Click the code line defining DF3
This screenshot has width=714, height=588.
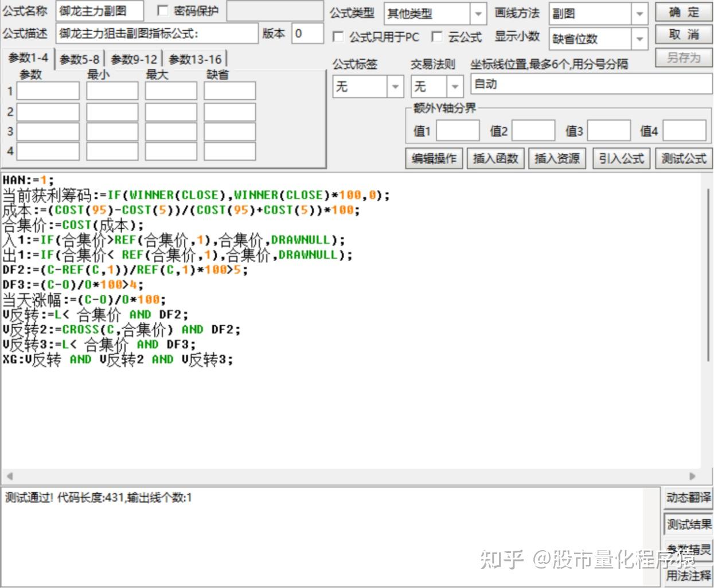coord(73,285)
